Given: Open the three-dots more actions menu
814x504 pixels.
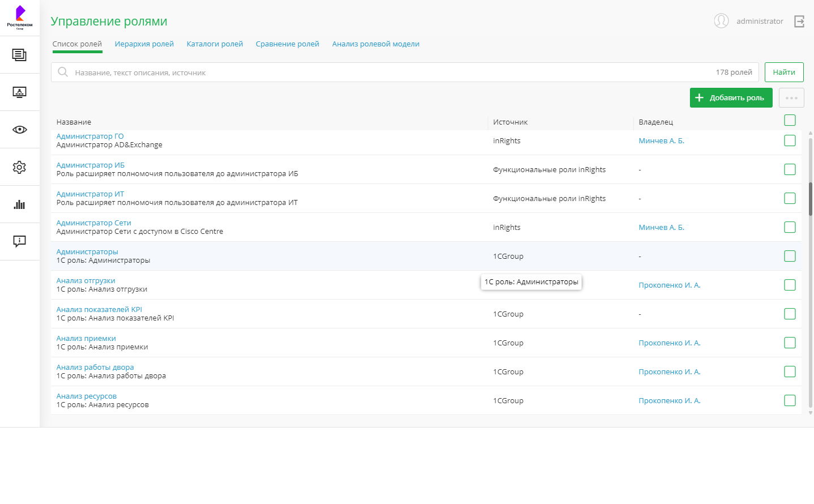Looking at the screenshot, I should pyautogui.click(x=791, y=98).
